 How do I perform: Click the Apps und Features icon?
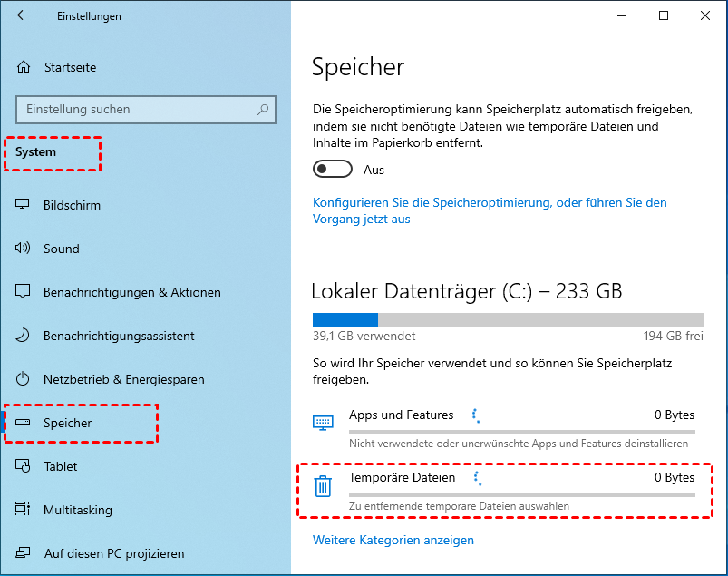pyautogui.click(x=323, y=423)
